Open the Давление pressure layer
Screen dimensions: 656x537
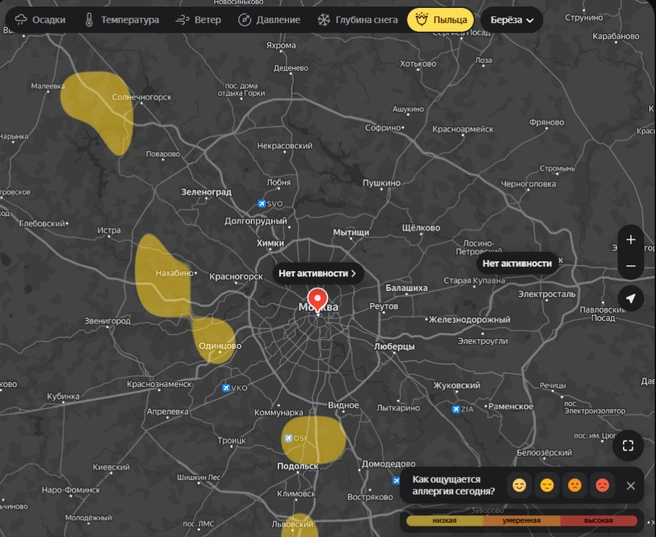coord(269,20)
